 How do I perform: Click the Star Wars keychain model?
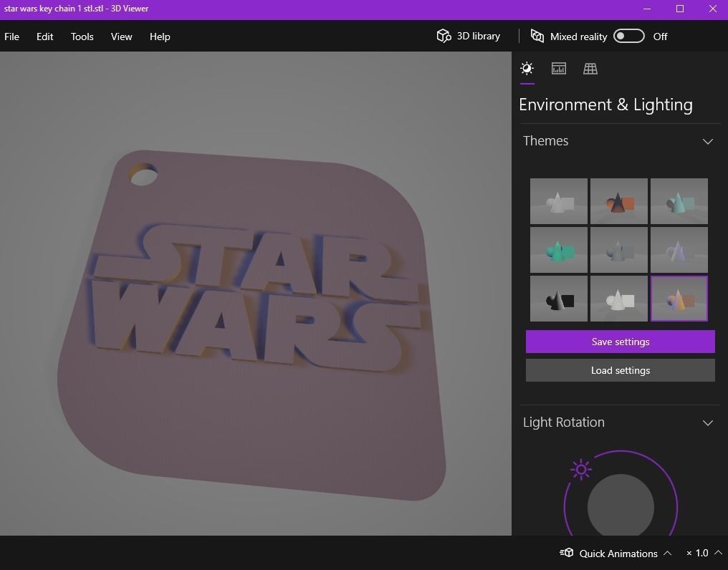click(252, 325)
